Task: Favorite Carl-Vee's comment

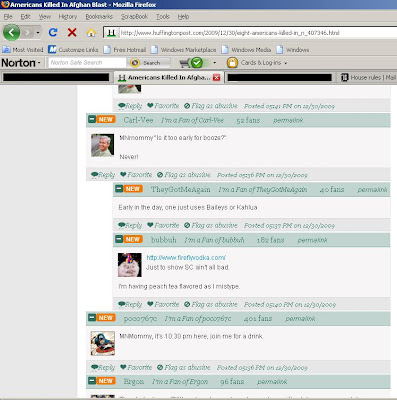Action: 136,174
